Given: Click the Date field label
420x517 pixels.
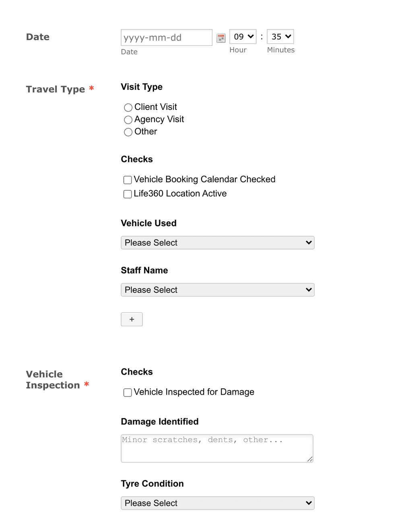Looking at the screenshot, I should [37, 37].
